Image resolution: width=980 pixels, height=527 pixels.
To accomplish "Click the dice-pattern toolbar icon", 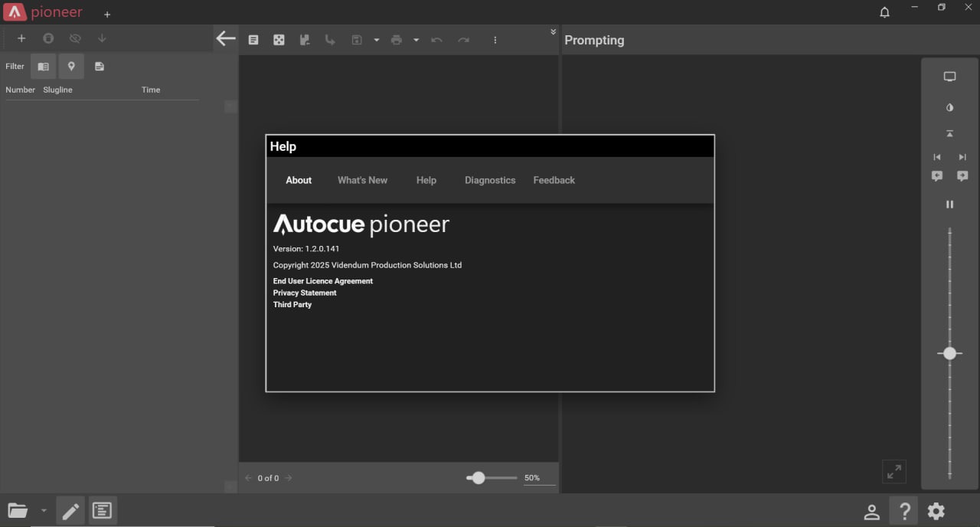I will [279, 40].
